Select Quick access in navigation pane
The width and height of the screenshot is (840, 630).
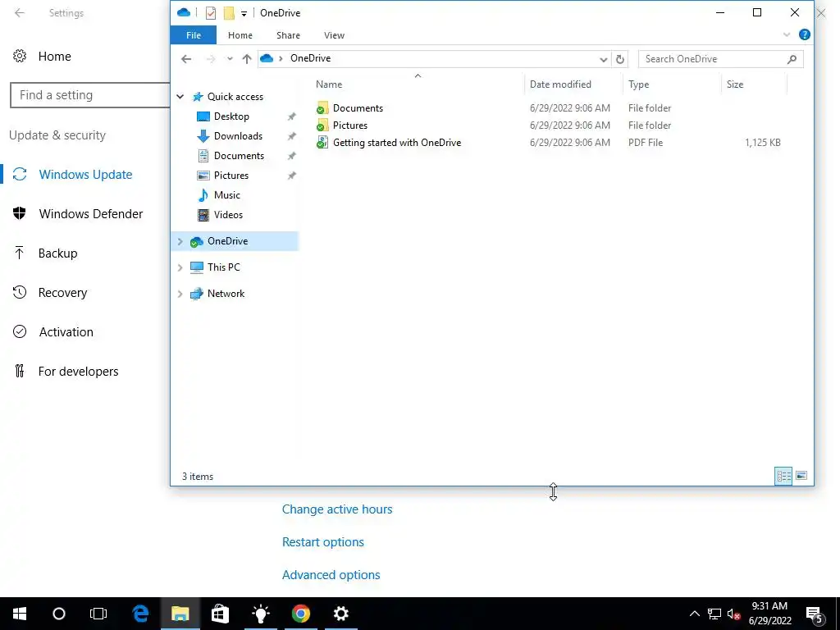(x=235, y=97)
